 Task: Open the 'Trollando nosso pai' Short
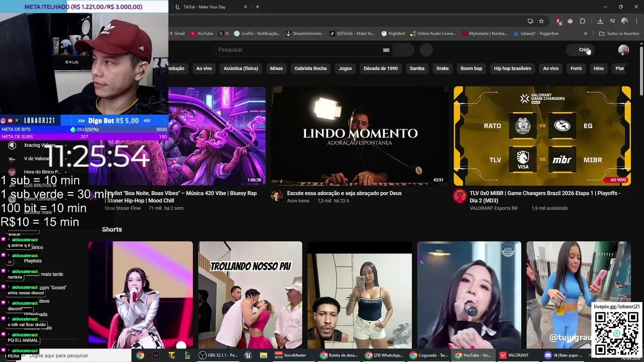(250, 295)
